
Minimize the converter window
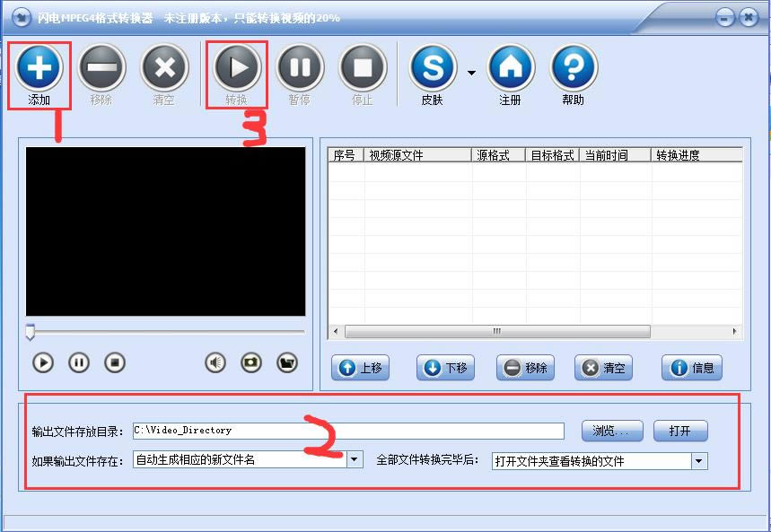coord(725,18)
